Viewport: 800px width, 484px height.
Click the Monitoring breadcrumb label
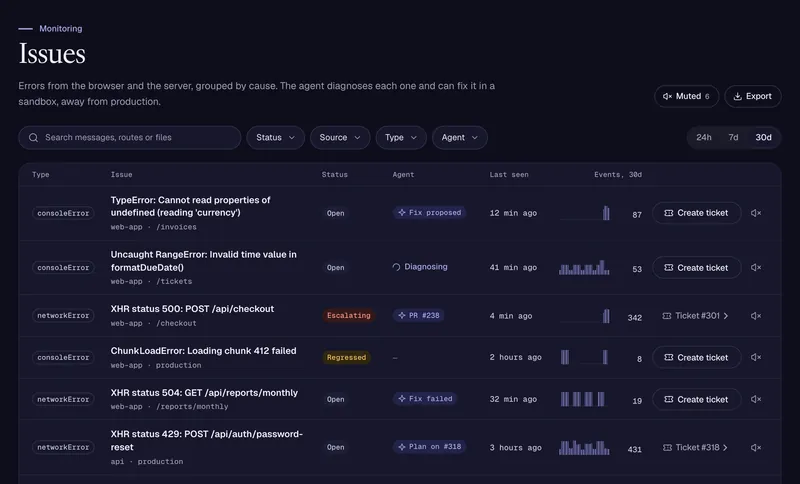point(61,29)
